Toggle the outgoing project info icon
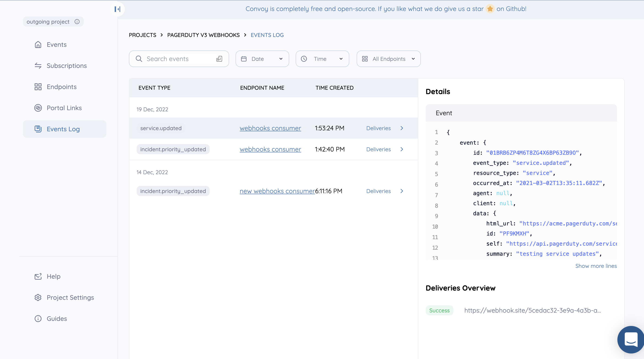 77,21
